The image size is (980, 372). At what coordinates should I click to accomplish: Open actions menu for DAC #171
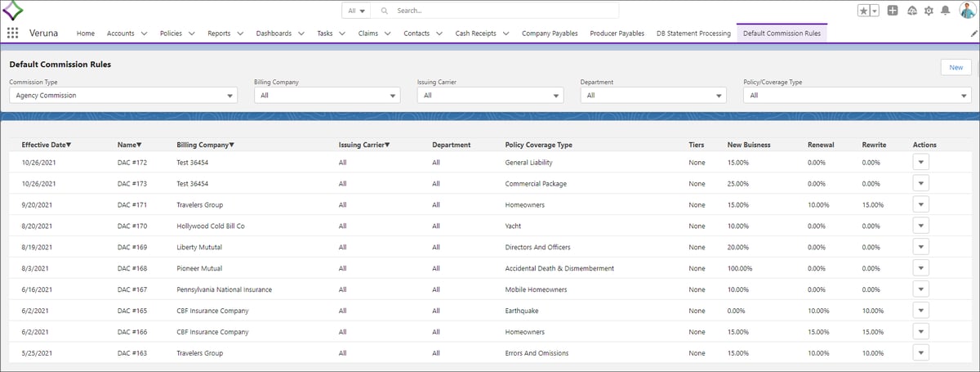tap(920, 204)
